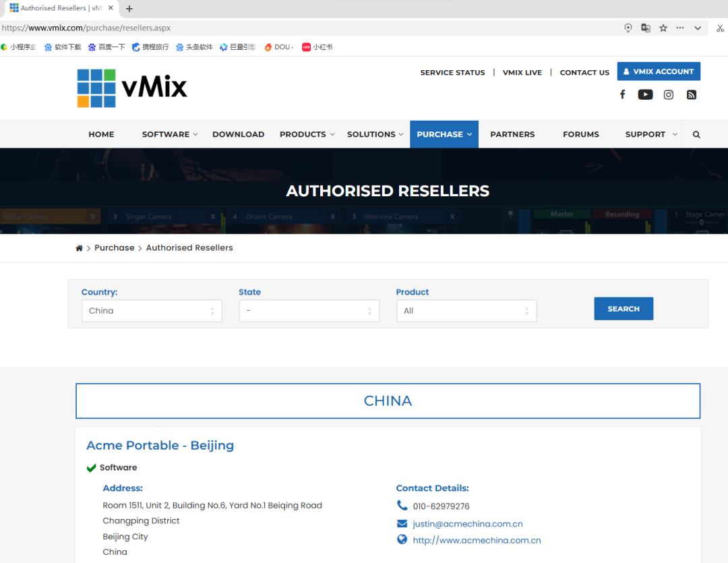Click the Authorised Resellers breadcrumb text

(x=189, y=247)
